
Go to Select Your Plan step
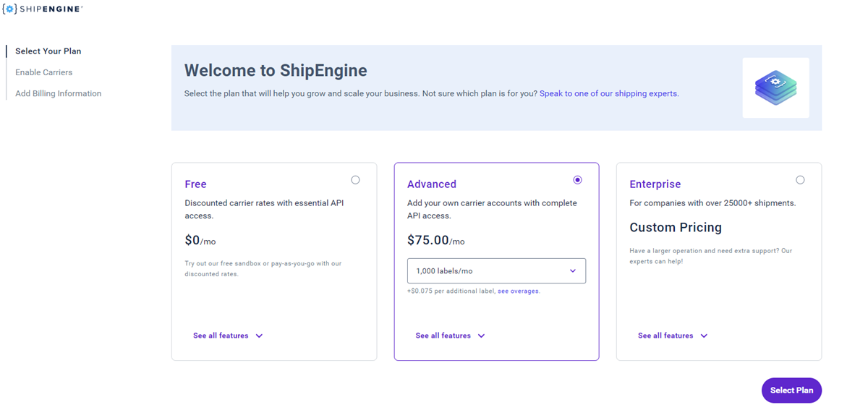[x=48, y=51]
